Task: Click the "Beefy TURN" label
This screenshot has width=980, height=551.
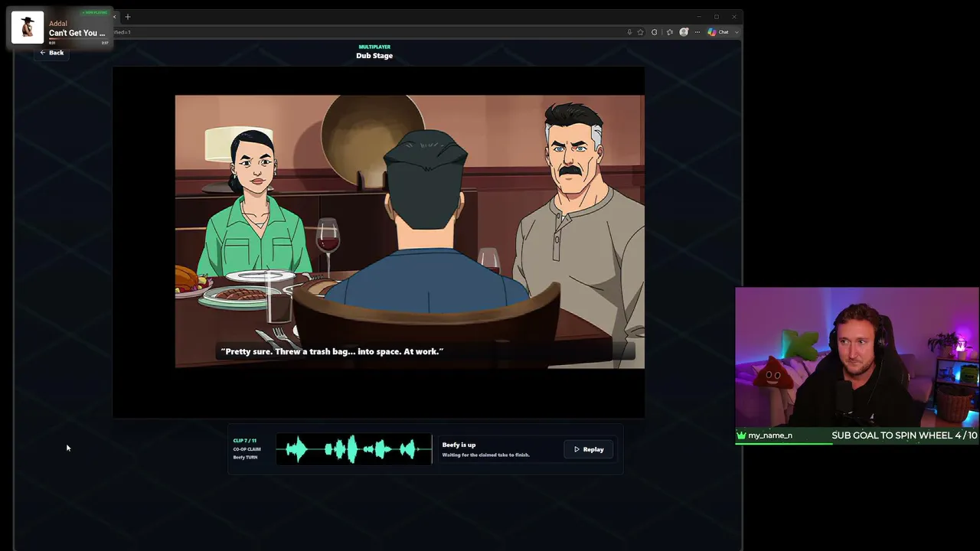Action: (x=245, y=457)
